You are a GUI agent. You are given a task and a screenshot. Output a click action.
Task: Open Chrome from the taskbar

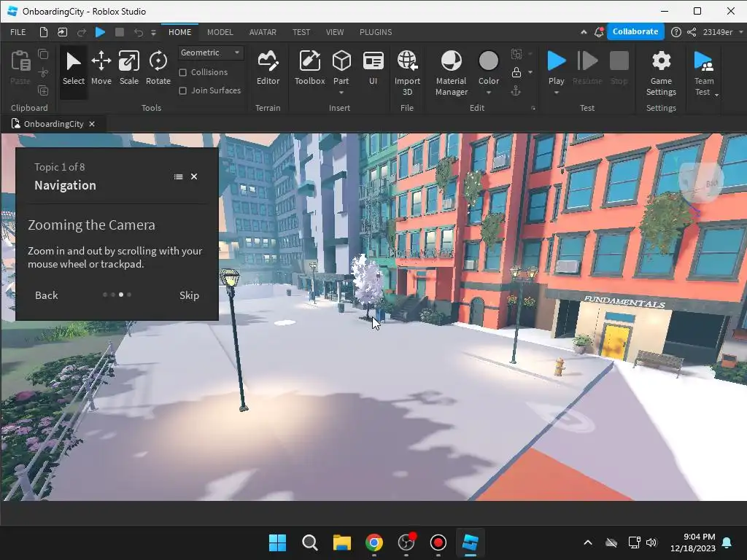click(374, 542)
